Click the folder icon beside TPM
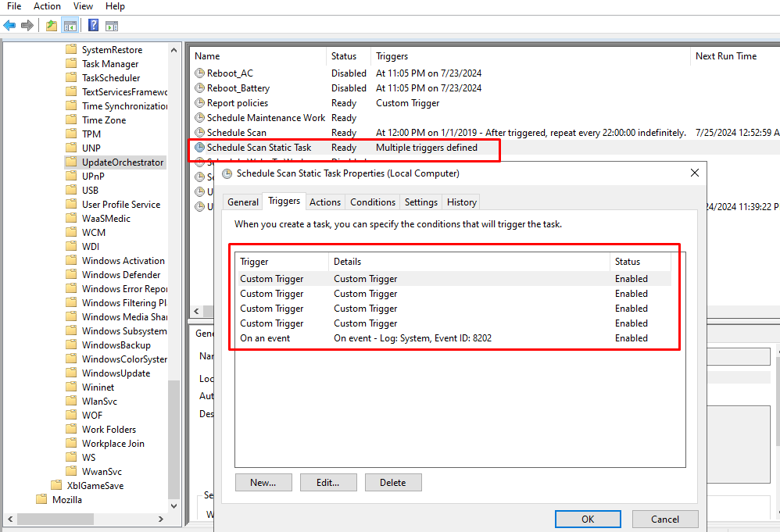 click(71, 134)
